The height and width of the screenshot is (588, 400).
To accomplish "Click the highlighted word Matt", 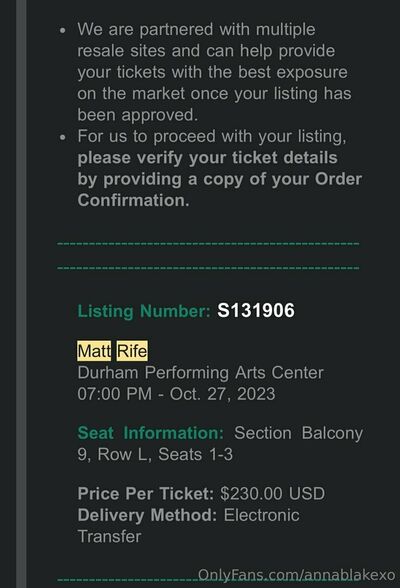I will [x=94, y=351].
